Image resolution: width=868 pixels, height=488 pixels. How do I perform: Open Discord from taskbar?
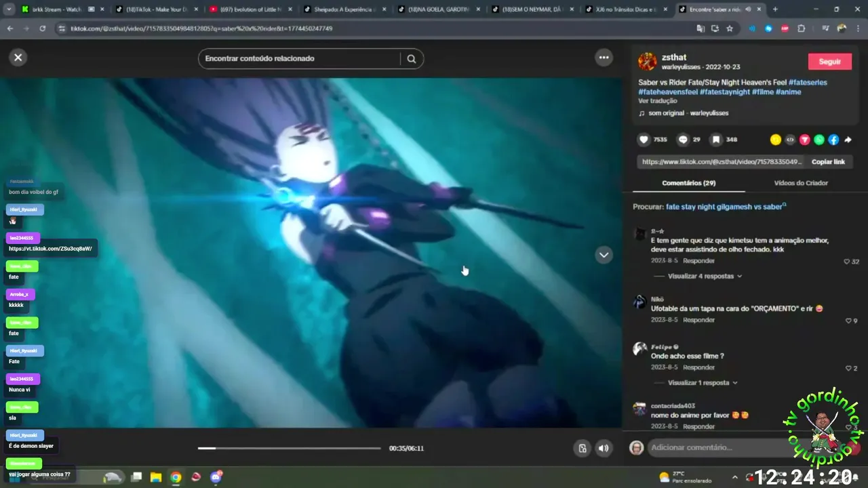click(216, 477)
